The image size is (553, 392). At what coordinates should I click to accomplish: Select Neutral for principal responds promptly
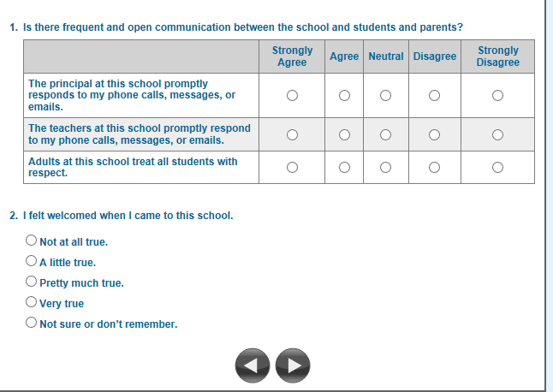point(386,96)
